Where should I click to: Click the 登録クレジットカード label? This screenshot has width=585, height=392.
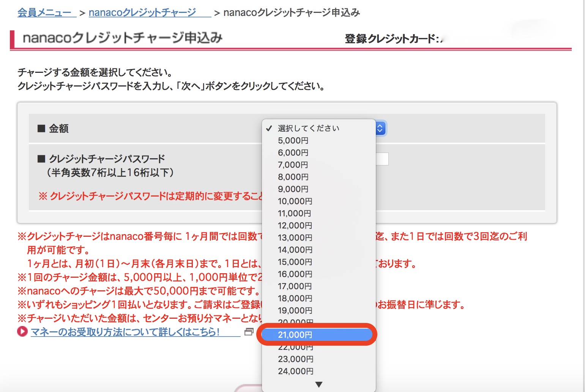392,39
